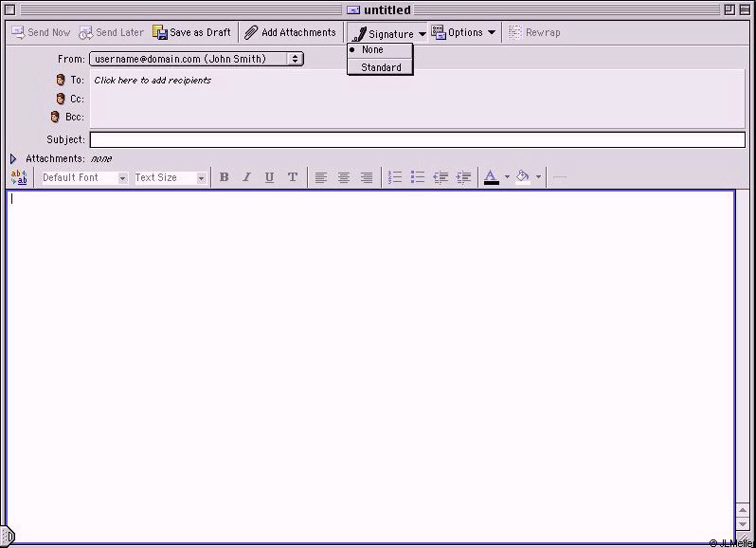Select None in the Signature menu

(380, 49)
